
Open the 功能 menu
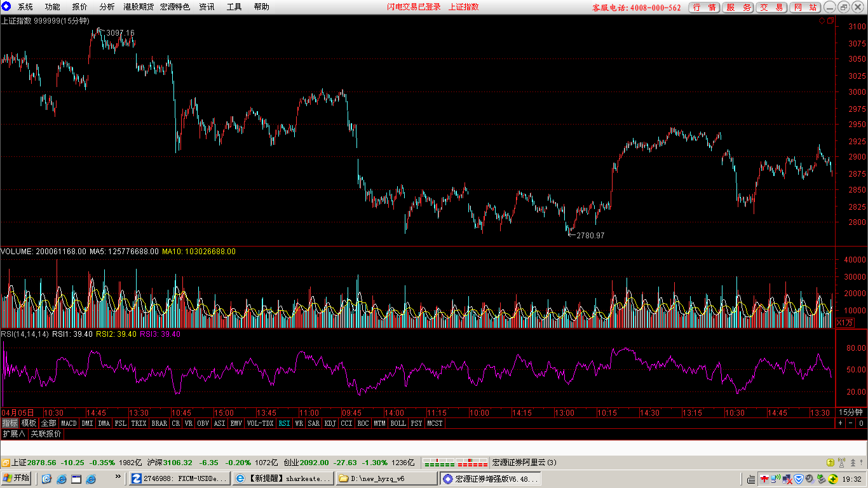click(x=53, y=7)
